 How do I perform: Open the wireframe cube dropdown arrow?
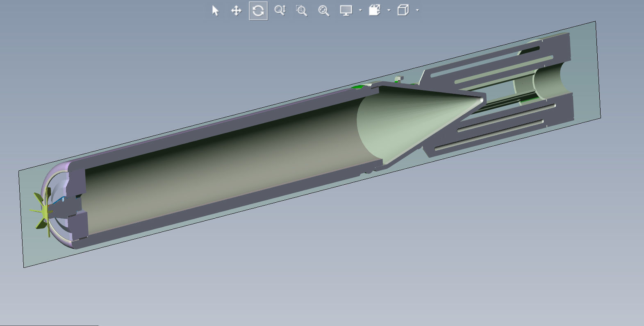click(417, 10)
